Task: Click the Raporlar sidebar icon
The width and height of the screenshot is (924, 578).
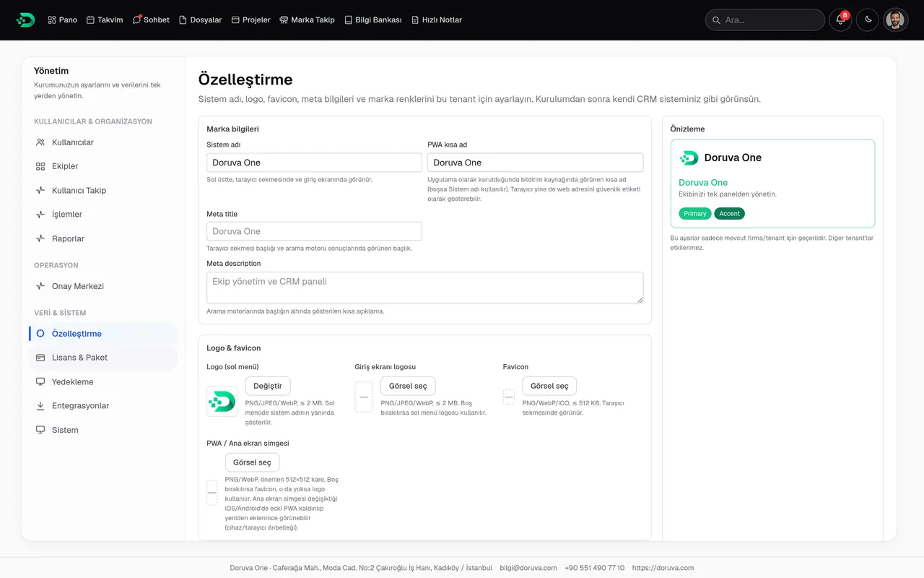Action: [x=40, y=238]
